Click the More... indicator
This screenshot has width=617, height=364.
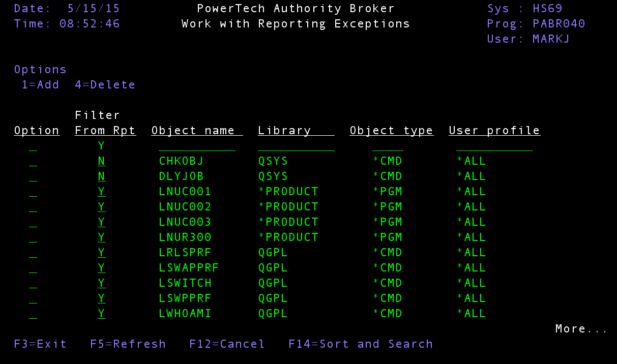(581, 329)
